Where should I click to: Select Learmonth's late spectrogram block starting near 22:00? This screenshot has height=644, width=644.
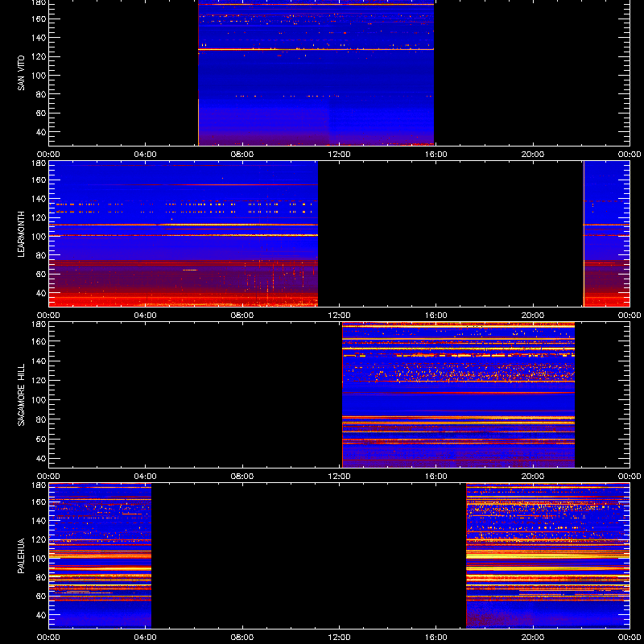[x=606, y=233]
